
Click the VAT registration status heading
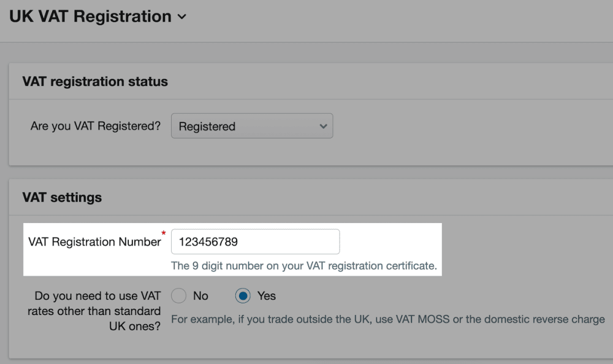coord(95,82)
